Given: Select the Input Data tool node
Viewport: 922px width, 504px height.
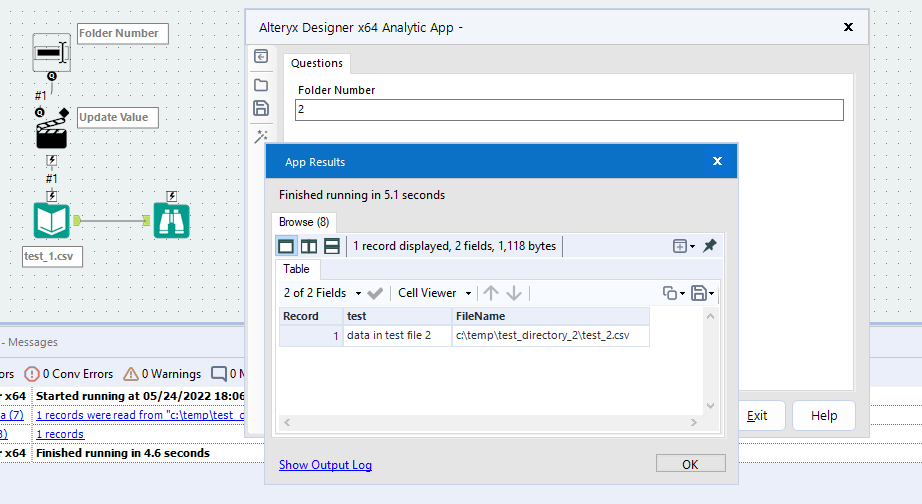Looking at the screenshot, I should tap(51, 220).
